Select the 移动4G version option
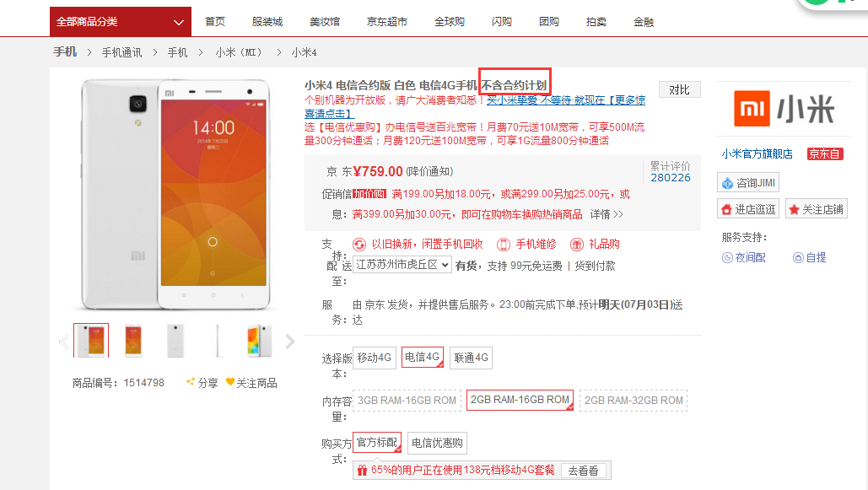The height and width of the screenshot is (490, 868). tap(374, 358)
